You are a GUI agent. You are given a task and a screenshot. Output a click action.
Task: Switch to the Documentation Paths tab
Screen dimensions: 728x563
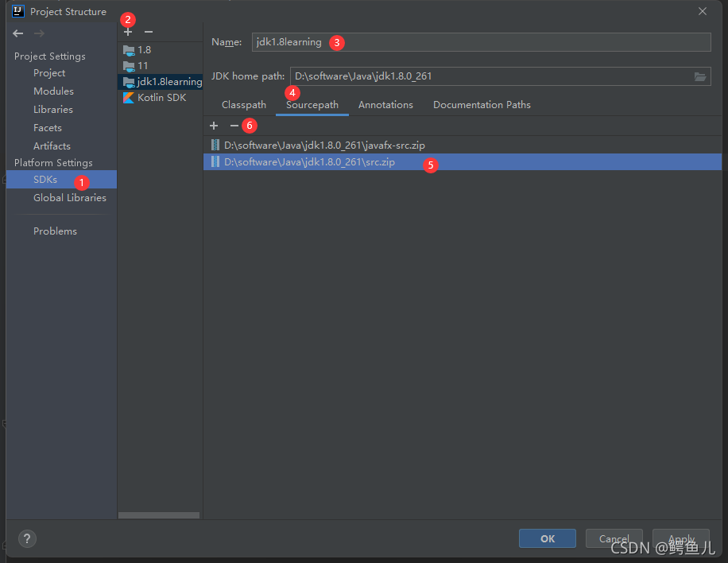[482, 105]
